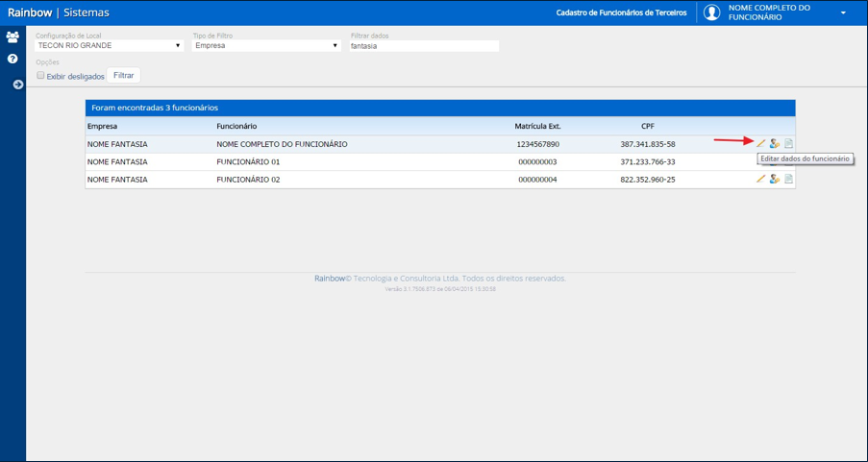Focus the Filtrar dados input field
The image size is (868, 462).
click(x=424, y=46)
